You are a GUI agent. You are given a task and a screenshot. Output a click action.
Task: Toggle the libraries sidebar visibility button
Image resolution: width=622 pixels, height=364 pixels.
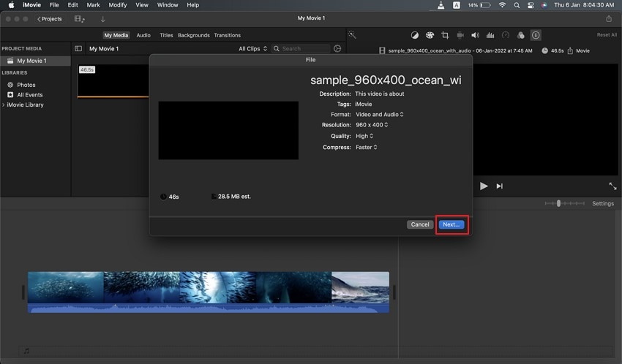click(x=78, y=49)
